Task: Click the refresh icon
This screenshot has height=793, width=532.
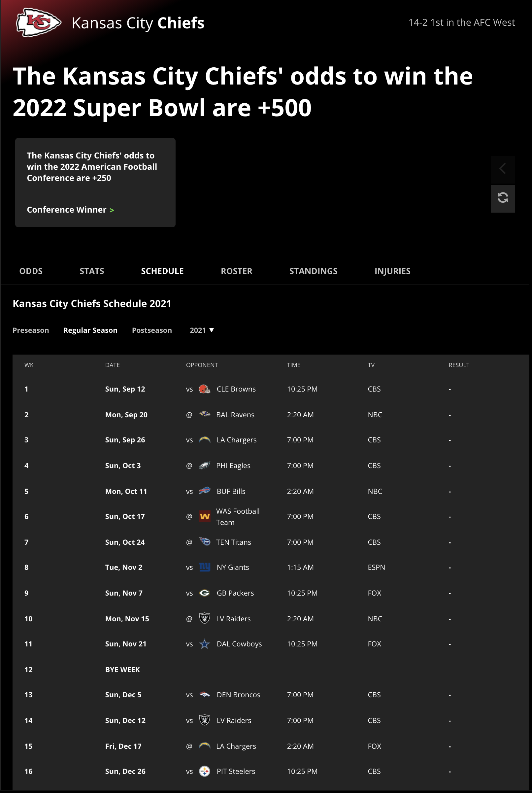Action: 503,198
